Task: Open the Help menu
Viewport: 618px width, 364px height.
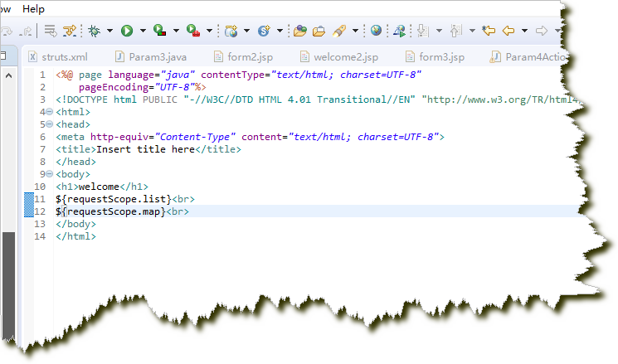Action: pos(33,9)
